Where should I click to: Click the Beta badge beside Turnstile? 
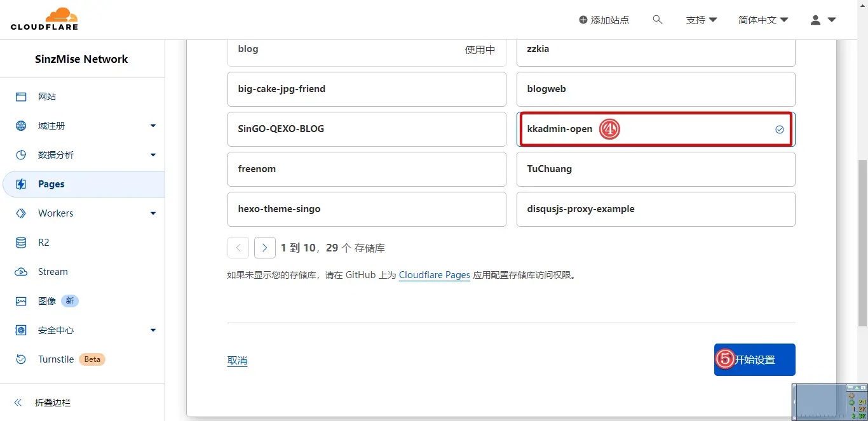[92, 359]
